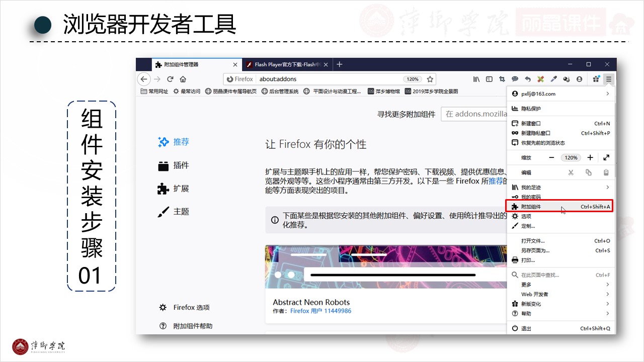Click the copy icon in the menu
644x362 pixels.
point(589,172)
